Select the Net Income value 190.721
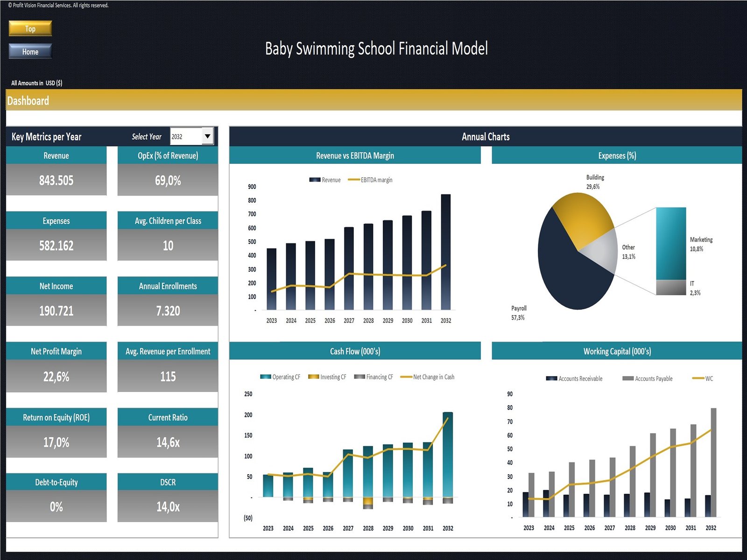This screenshot has height=560, width=747. pyautogui.click(x=56, y=311)
